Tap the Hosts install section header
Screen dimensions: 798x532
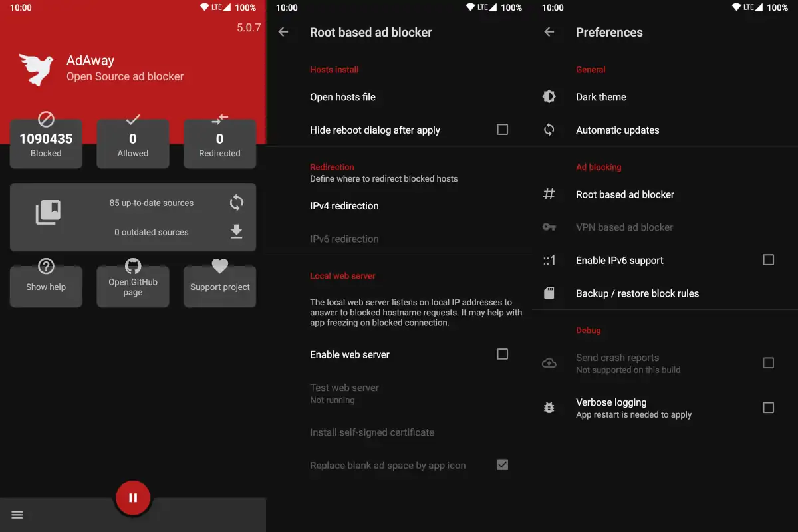point(334,70)
